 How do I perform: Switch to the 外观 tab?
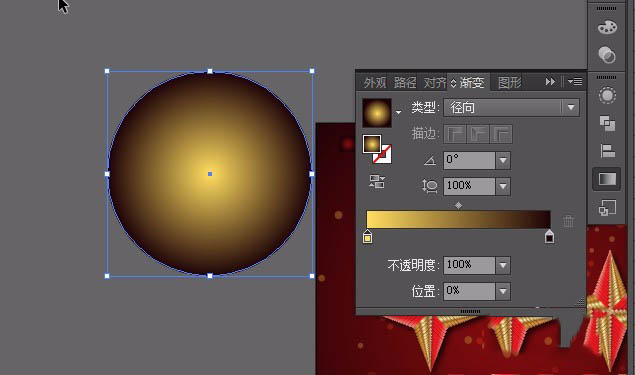(375, 83)
